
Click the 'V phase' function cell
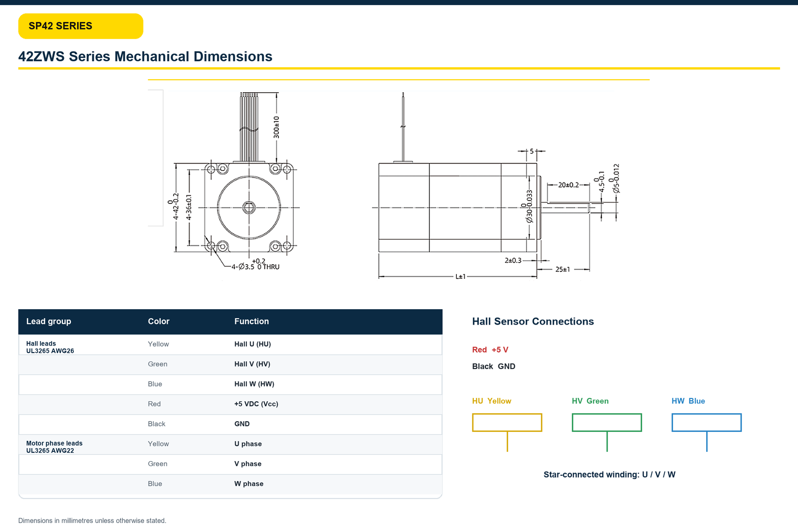tap(248, 464)
